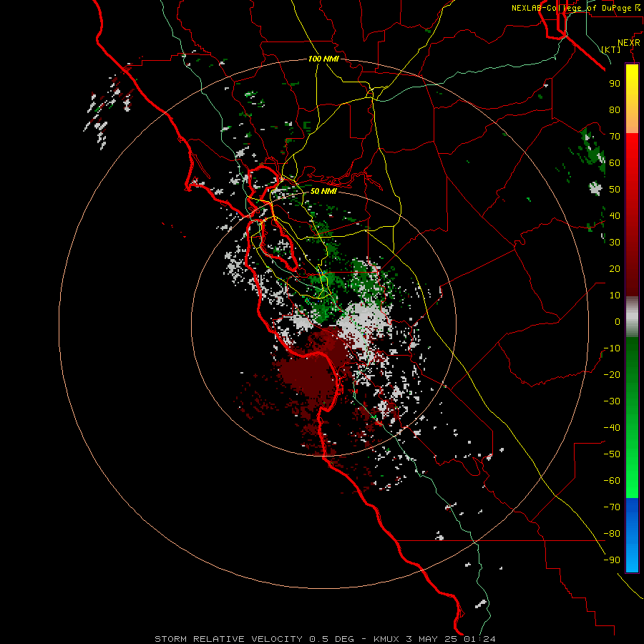The width and height of the screenshot is (644, 644).
Task: Click the 80 value on velocity scale
Action: [x=615, y=109]
